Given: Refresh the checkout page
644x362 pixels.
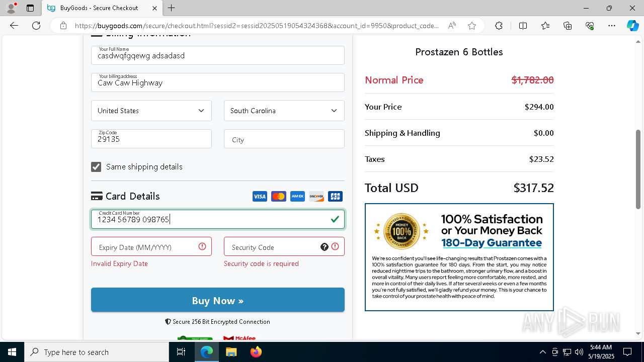Looking at the screenshot, I should click(x=36, y=26).
